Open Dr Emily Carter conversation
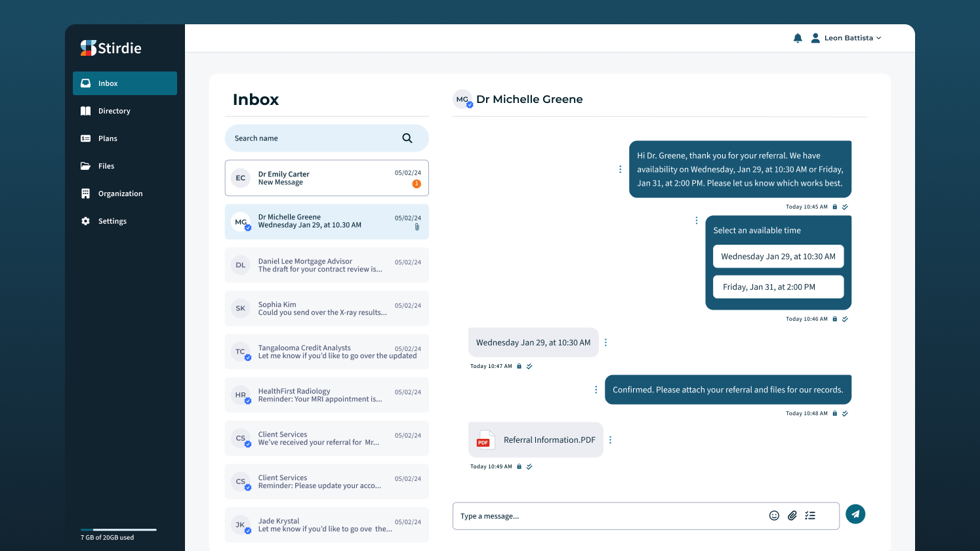The width and height of the screenshot is (980, 551). click(x=327, y=178)
